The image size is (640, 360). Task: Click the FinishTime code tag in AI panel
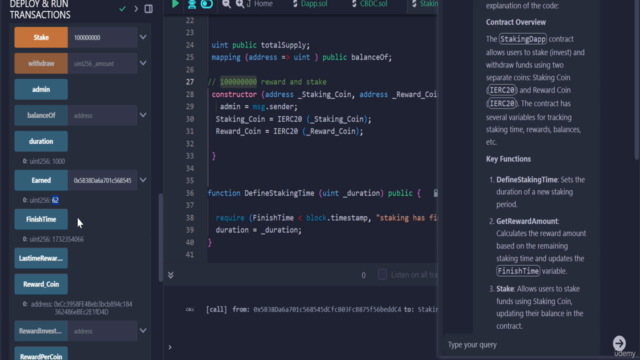tap(518, 271)
